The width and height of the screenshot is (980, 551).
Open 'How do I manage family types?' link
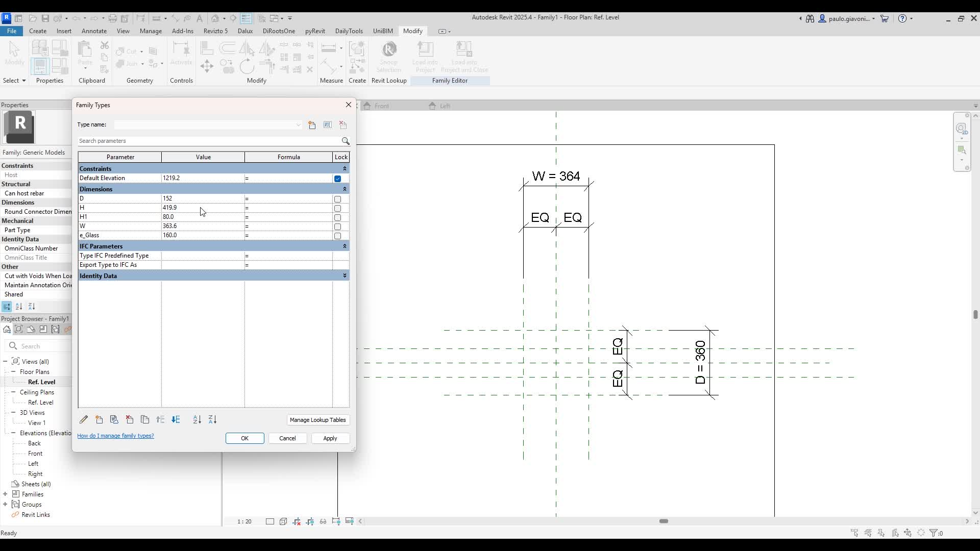115,436
